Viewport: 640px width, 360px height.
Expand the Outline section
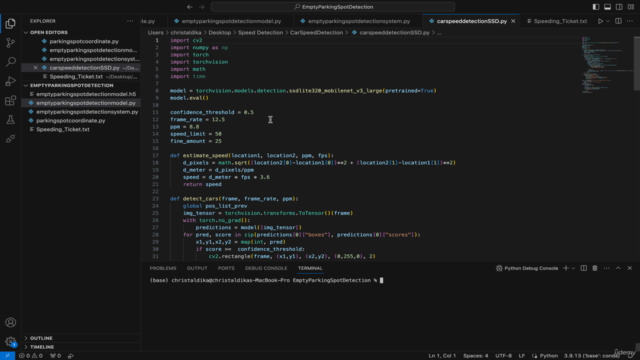point(41,338)
